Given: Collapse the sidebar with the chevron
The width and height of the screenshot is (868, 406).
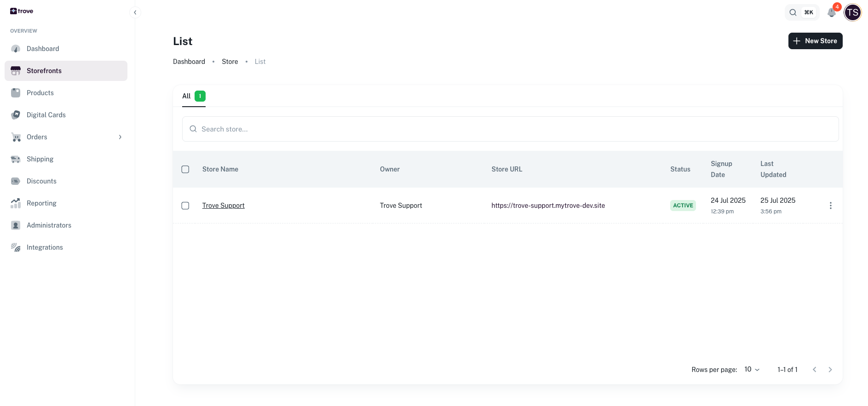Looking at the screenshot, I should click(x=135, y=12).
